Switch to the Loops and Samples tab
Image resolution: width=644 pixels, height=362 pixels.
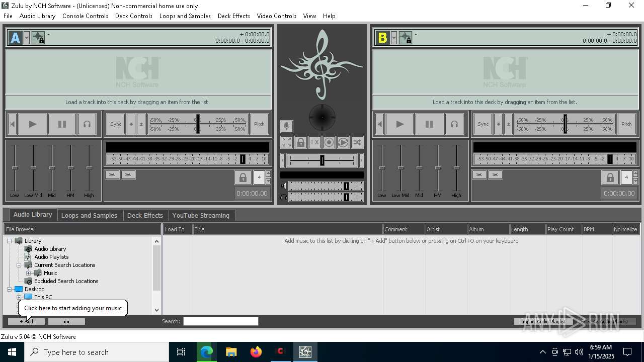(89, 215)
